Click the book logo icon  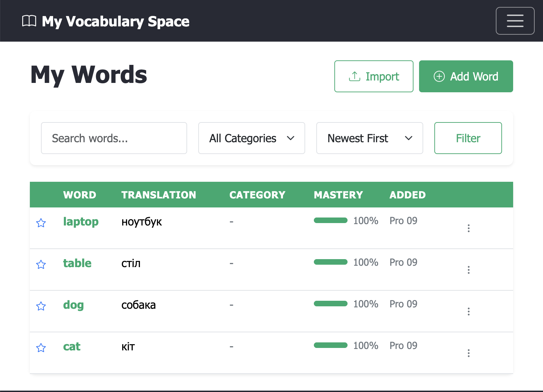pyautogui.click(x=29, y=21)
